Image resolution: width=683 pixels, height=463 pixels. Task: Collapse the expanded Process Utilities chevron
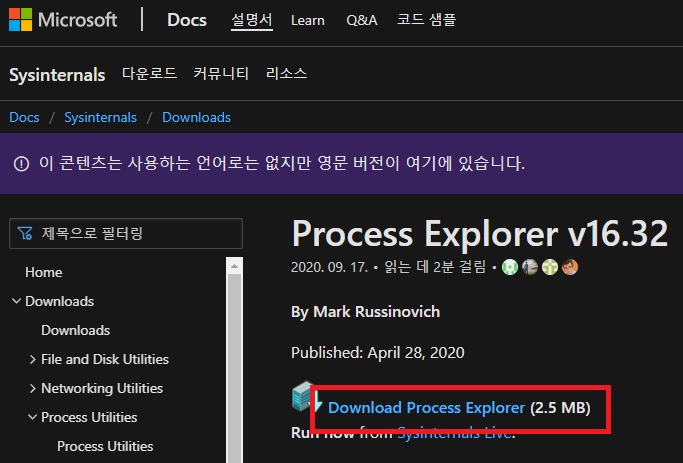tap(33, 417)
